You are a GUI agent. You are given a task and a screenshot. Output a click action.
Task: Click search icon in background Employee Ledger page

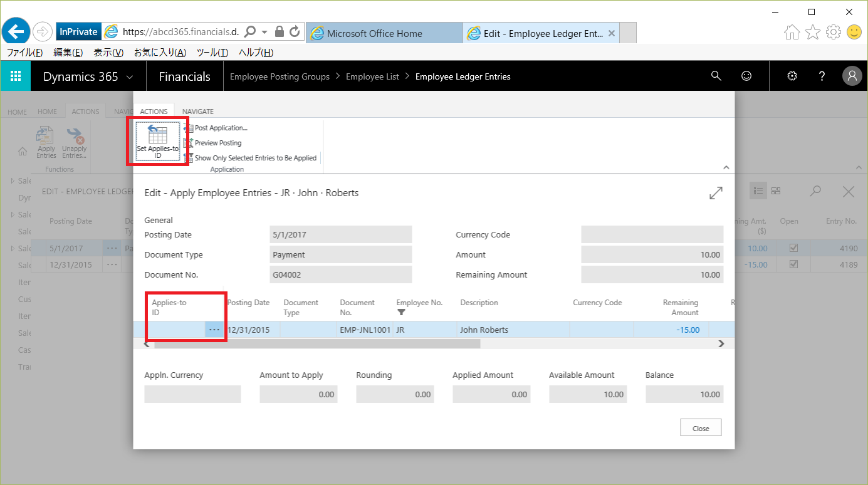(x=815, y=192)
